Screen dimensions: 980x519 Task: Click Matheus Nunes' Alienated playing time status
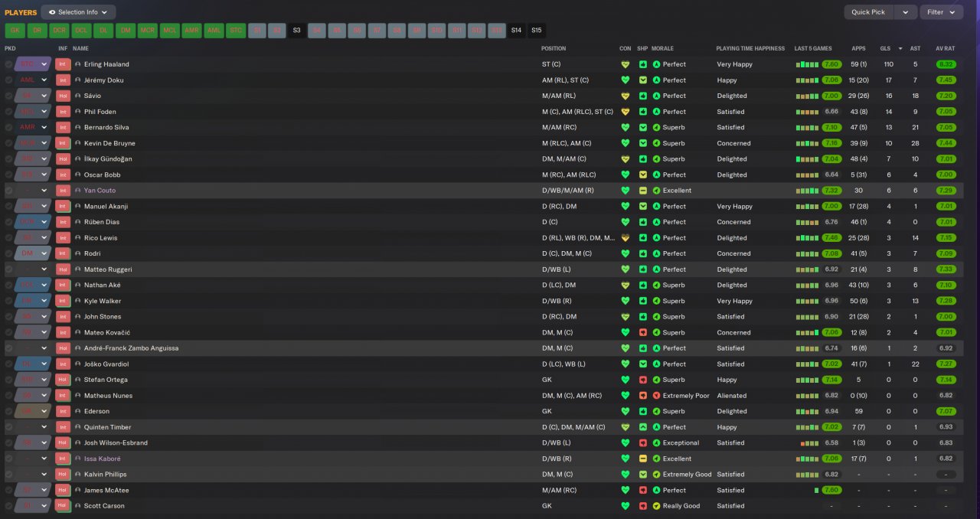(732, 396)
